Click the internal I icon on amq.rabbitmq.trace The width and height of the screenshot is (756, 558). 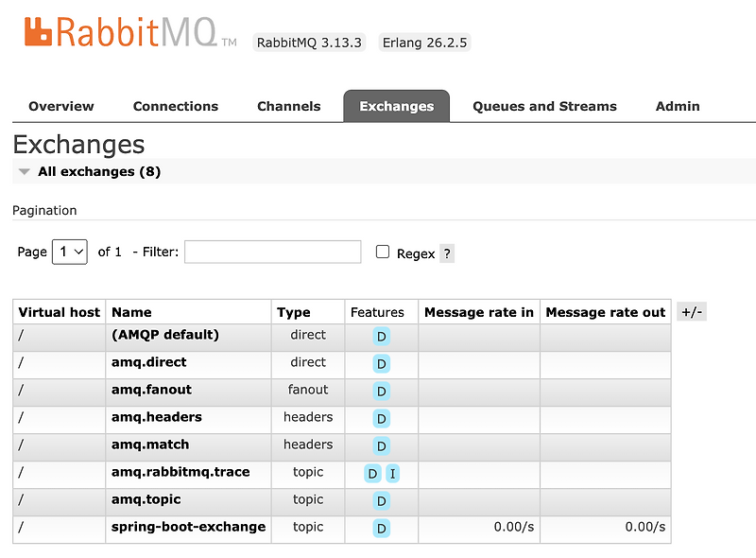[394, 473]
